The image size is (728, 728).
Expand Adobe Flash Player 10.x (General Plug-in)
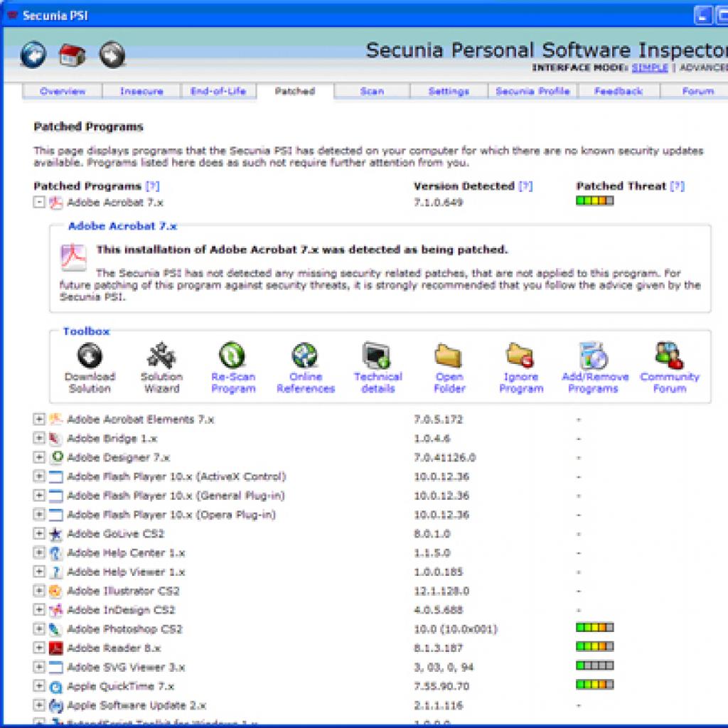[39, 495]
